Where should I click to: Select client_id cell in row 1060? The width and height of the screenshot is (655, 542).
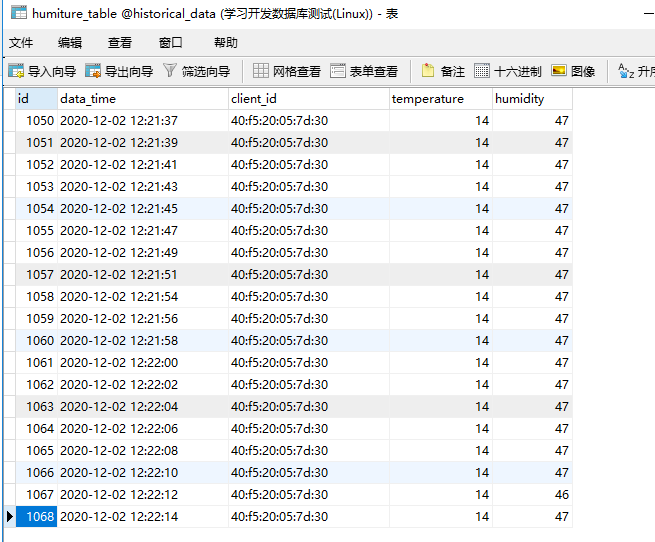coord(309,341)
